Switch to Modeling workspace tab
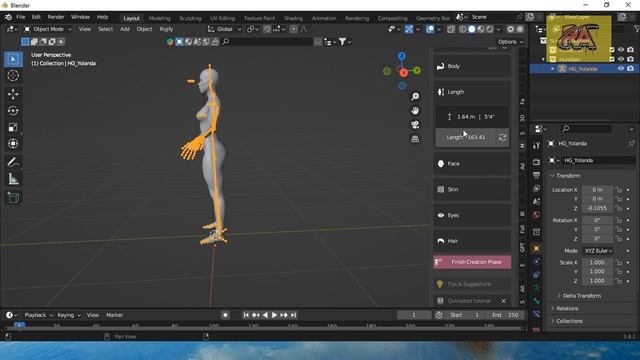The image size is (640, 360). coord(159,18)
